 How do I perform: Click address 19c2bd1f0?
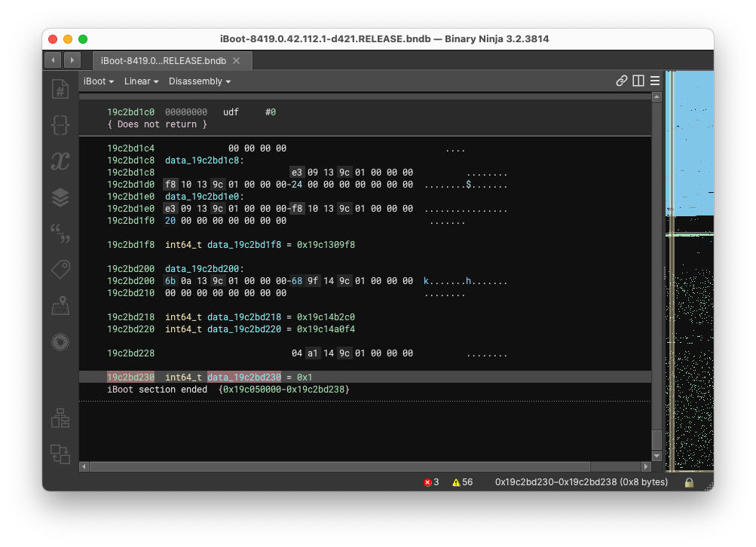tap(130, 221)
